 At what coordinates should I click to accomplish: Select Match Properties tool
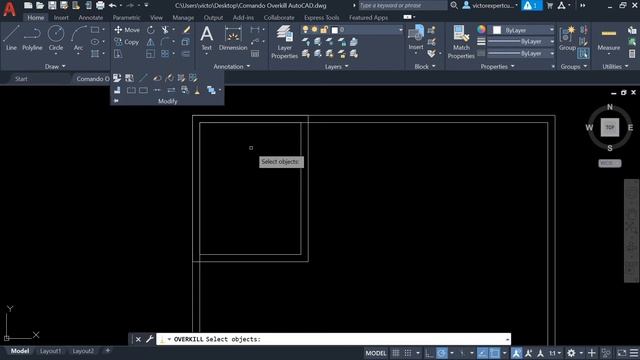point(461,42)
